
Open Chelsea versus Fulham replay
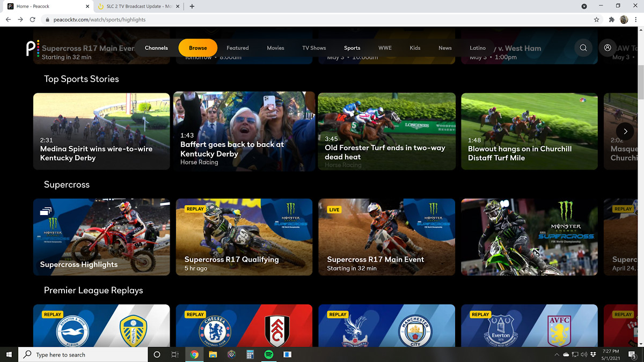(x=244, y=326)
